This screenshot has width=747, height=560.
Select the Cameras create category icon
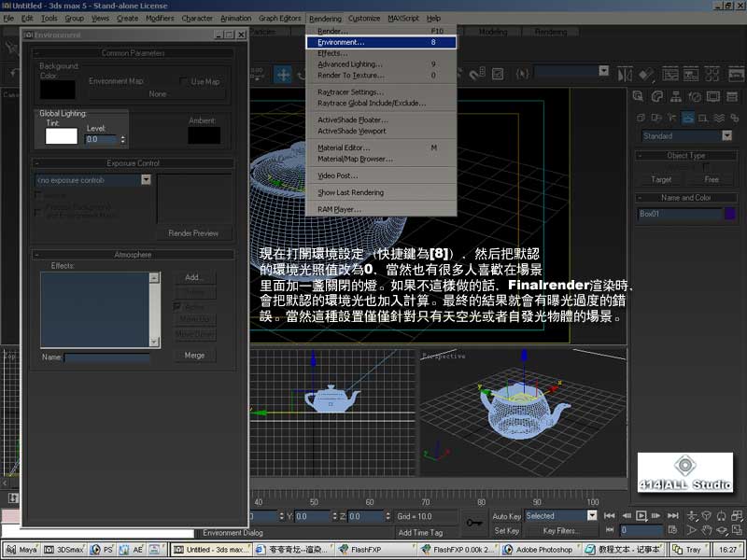click(687, 118)
